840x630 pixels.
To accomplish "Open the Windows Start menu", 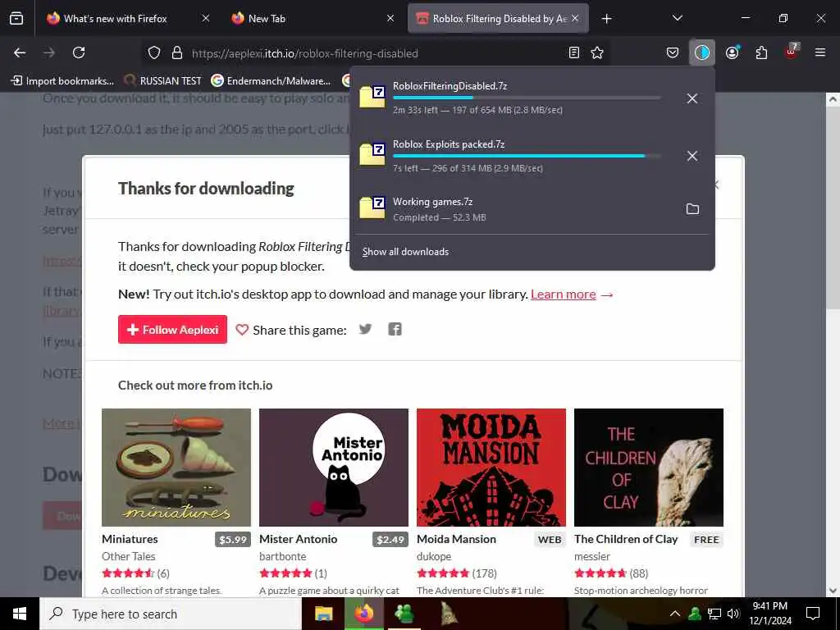I will (x=20, y=614).
